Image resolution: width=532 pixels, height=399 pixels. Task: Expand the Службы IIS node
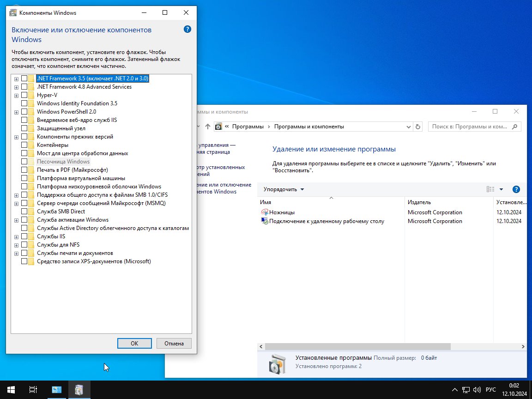coord(16,237)
